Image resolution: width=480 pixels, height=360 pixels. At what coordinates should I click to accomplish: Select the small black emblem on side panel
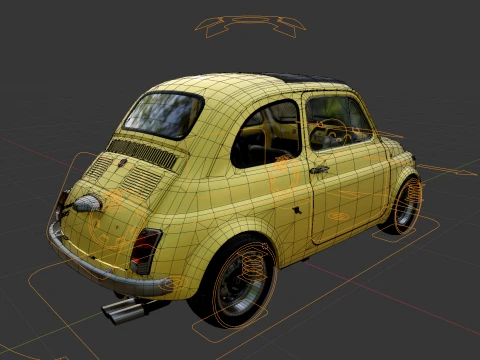(297, 210)
